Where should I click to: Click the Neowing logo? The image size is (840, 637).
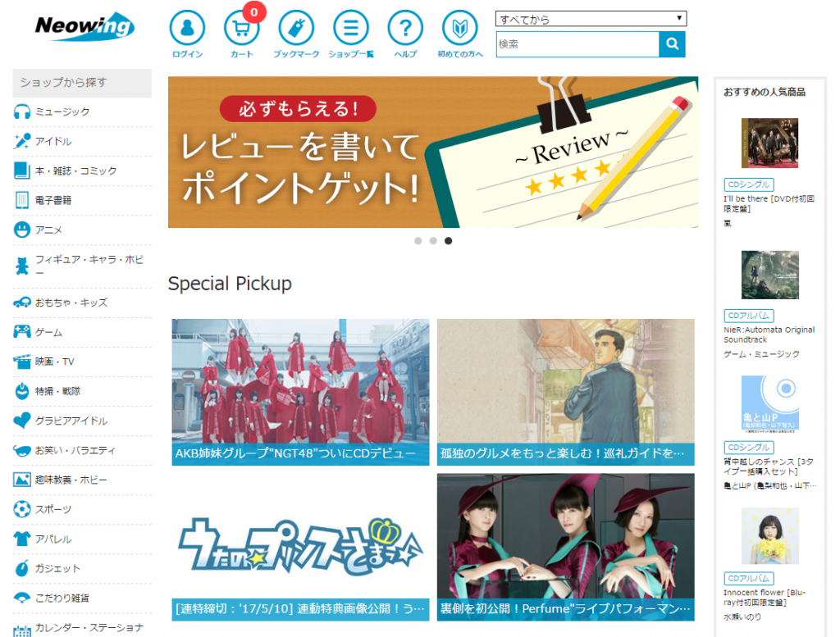[x=84, y=26]
